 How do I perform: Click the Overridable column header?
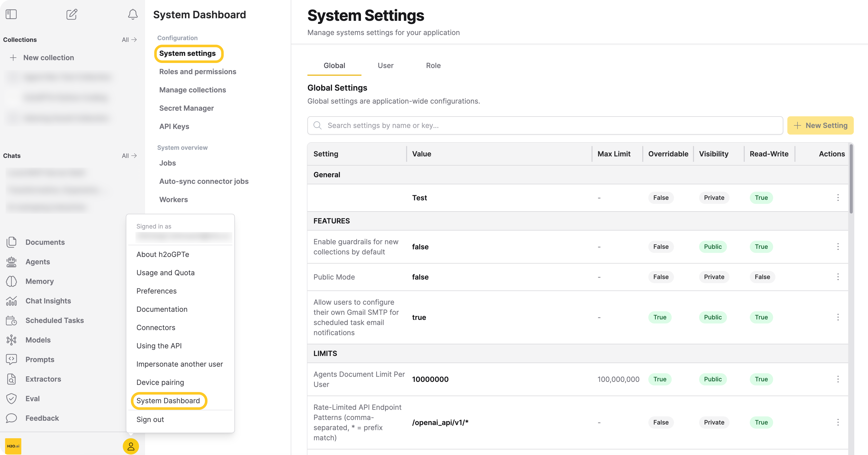[668, 154]
